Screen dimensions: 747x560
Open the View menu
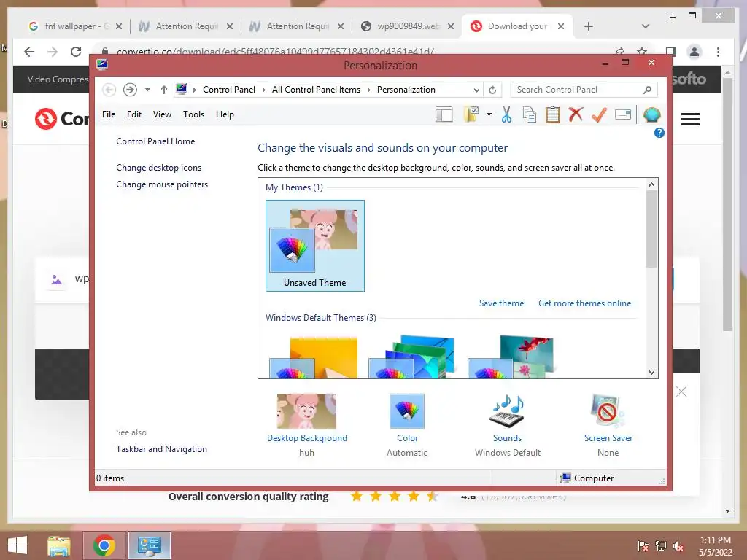(x=162, y=114)
